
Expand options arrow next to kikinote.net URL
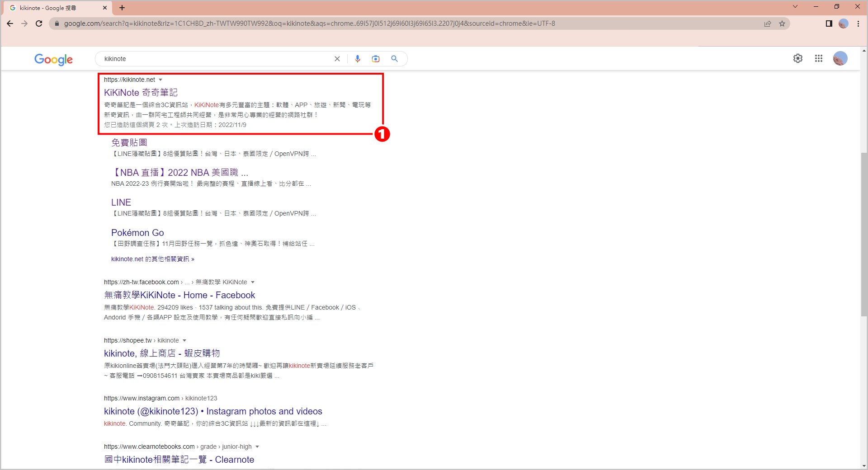(160, 80)
